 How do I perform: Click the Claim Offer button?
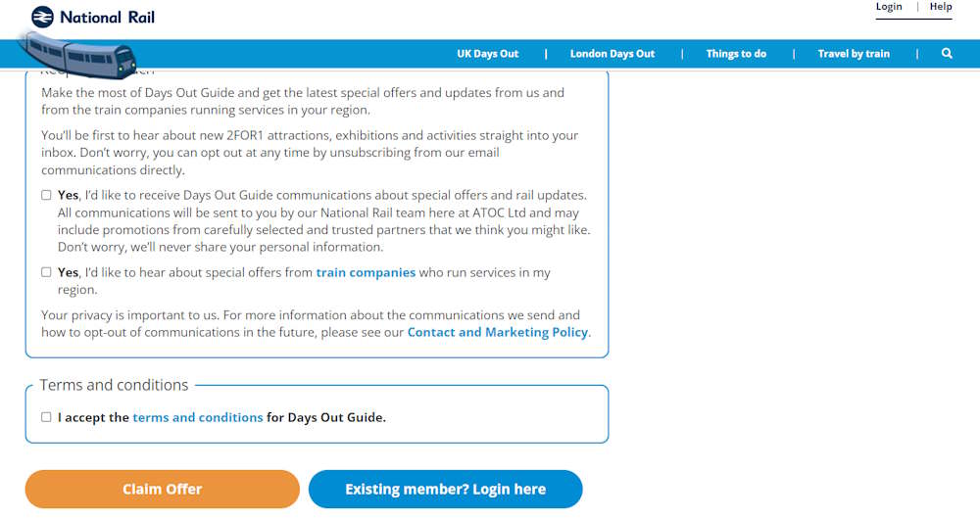[163, 489]
